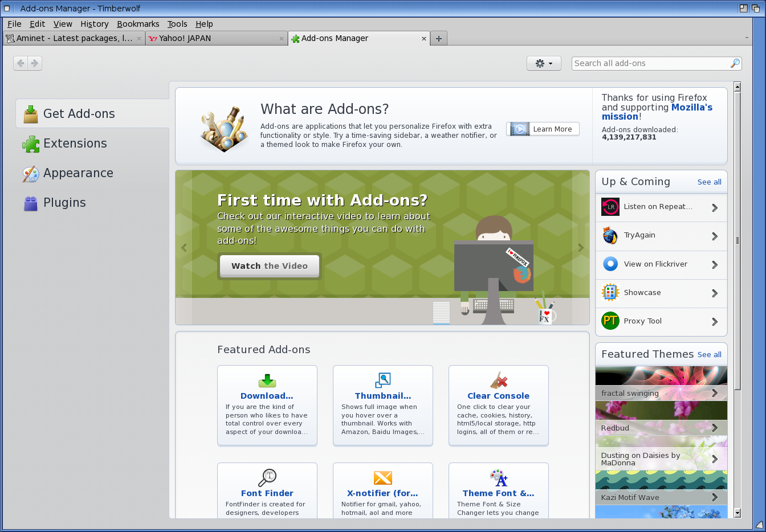The width and height of the screenshot is (766, 532).
Task: Click the Download add-on green arrow icon
Action: pyautogui.click(x=267, y=380)
